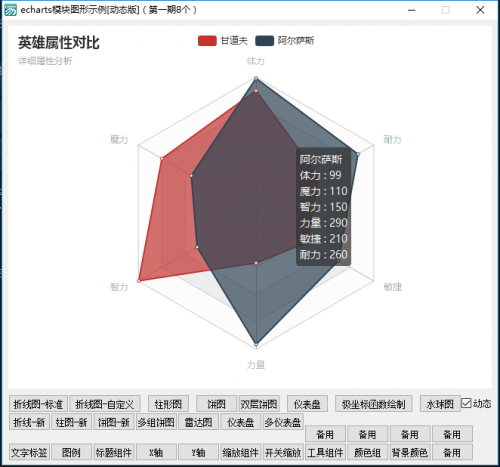Click 备用 button directly above 工具组件

325,434
